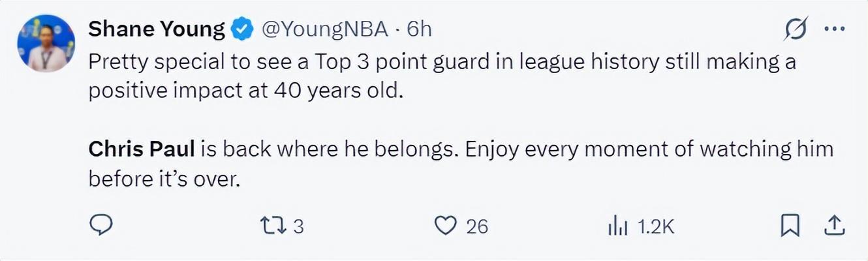Image resolution: width=868 pixels, height=261 pixels.
Task: Click the bolded Chris Paul text
Action: coord(142,149)
